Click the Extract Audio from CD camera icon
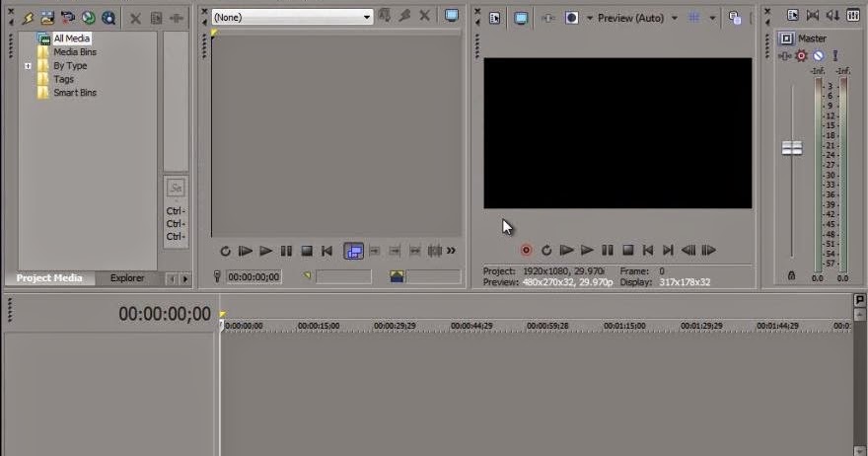868x456 pixels. (x=67, y=19)
